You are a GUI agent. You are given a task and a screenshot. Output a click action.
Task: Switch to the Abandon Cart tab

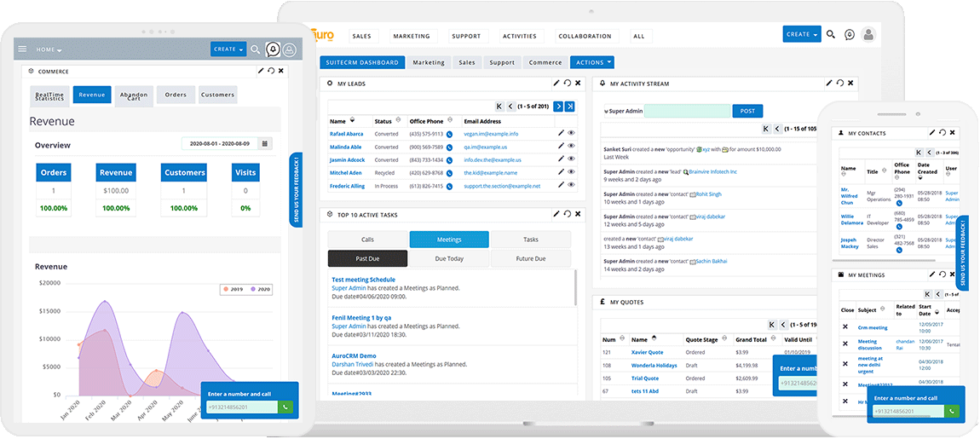[134, 95]
